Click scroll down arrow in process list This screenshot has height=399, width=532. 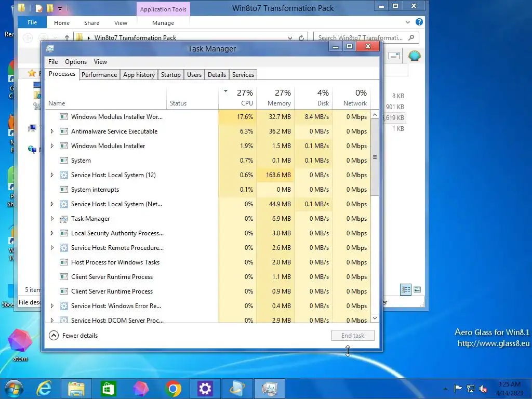(x=375, y=318)
